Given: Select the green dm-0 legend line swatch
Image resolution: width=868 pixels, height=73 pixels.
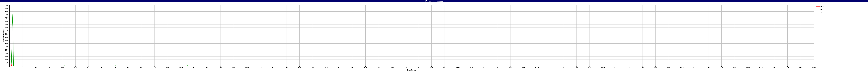Looking at the screenshot, I should 818,9.
